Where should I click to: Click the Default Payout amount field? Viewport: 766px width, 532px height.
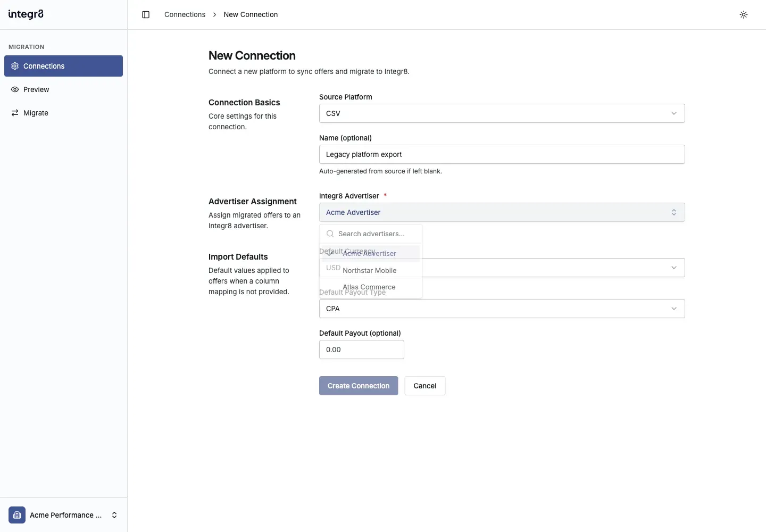click(x=362, y=350)
